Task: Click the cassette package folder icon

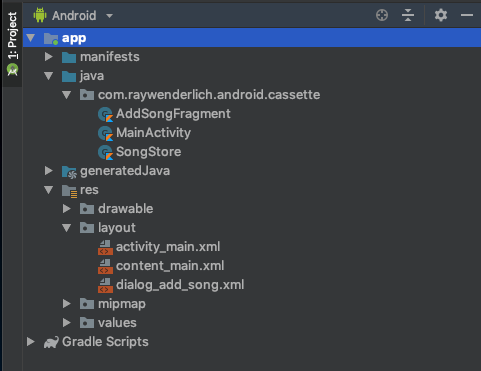Action: [x=87, y=95]
